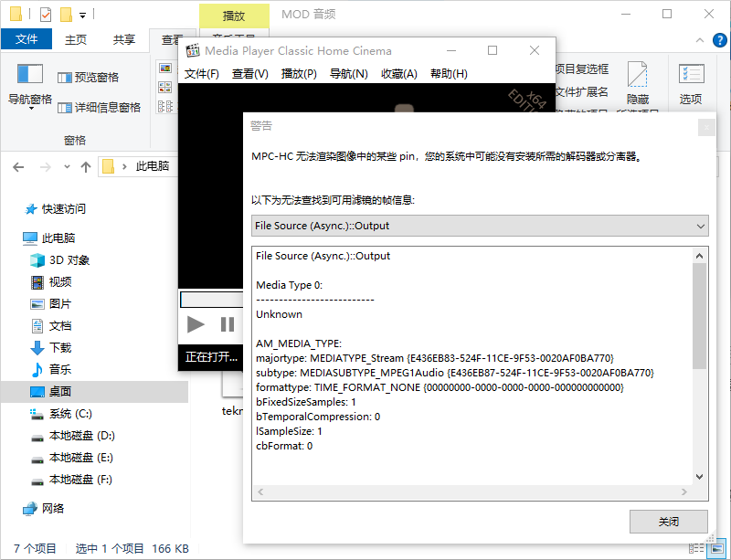Click Explorer Forward arrow
Screen dimensions: 731x560
(45, 166)
